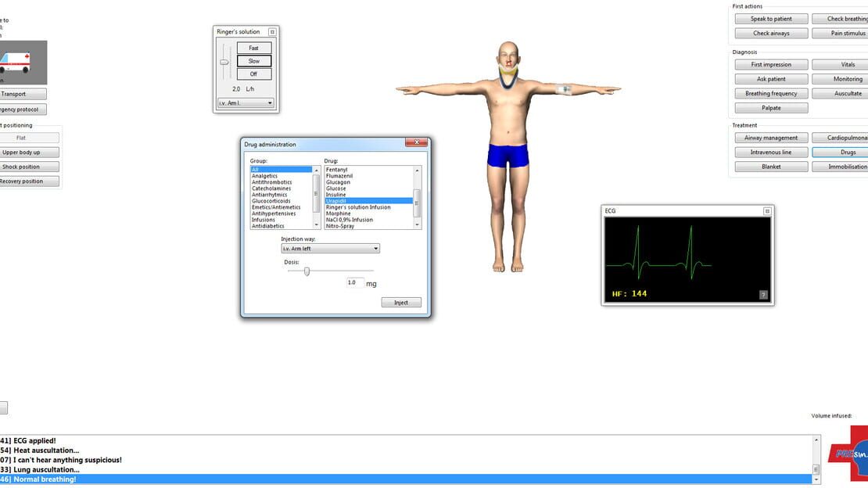Click the ambulance transport image

23,63
